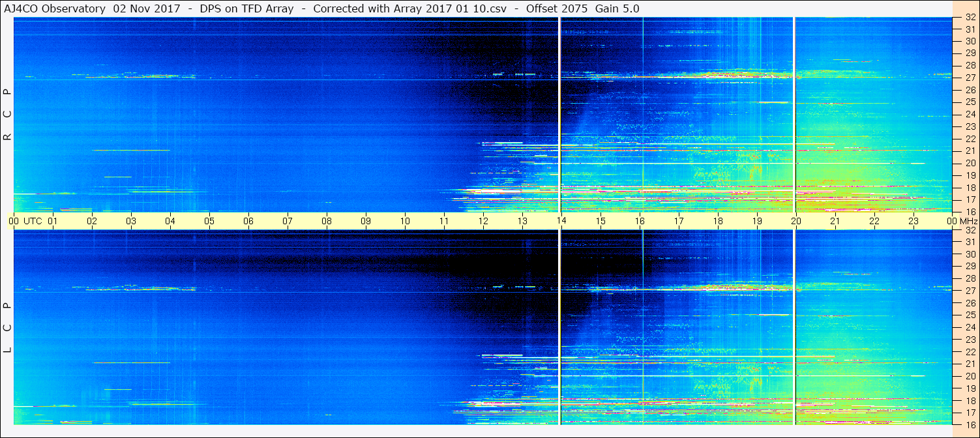Select the 11 hour mark
Screen dimensions: 980x438
(x=444, y=221)
